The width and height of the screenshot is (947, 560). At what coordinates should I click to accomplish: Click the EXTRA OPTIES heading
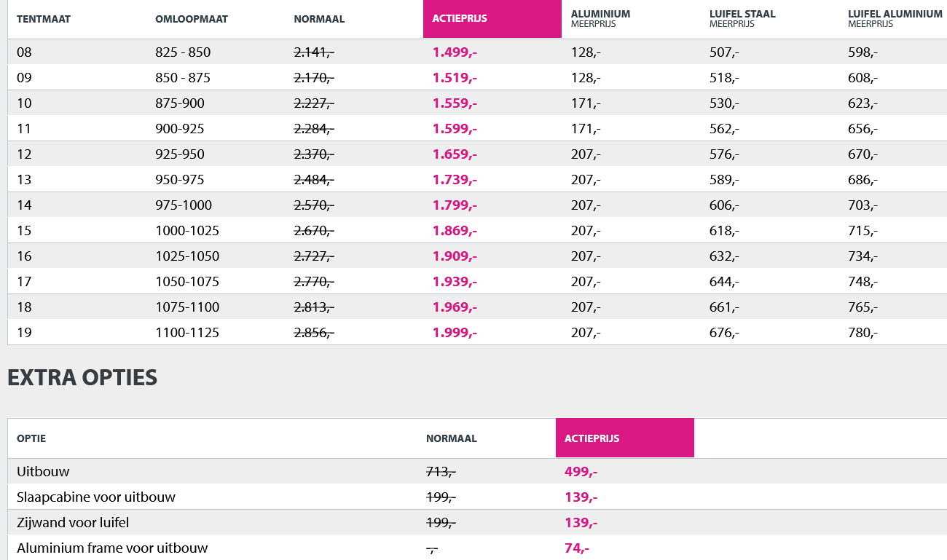point(82,377)
